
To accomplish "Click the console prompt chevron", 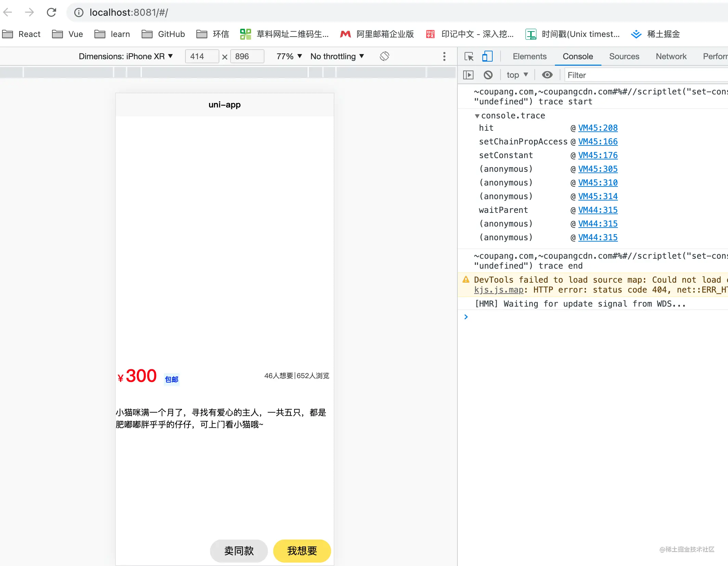I will [x=466, y=317].
